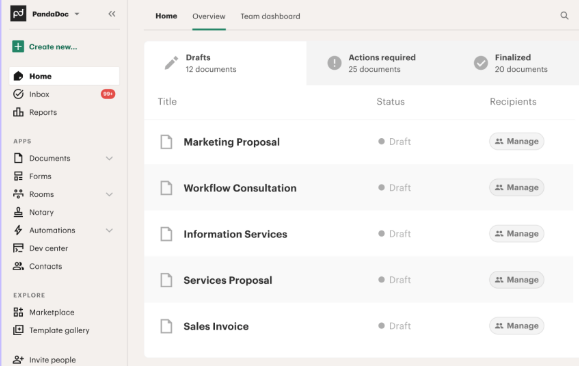This screenshot has height=366, width=579.
Task: Click the Drafts pencil icon
Action: pos(171,63)
